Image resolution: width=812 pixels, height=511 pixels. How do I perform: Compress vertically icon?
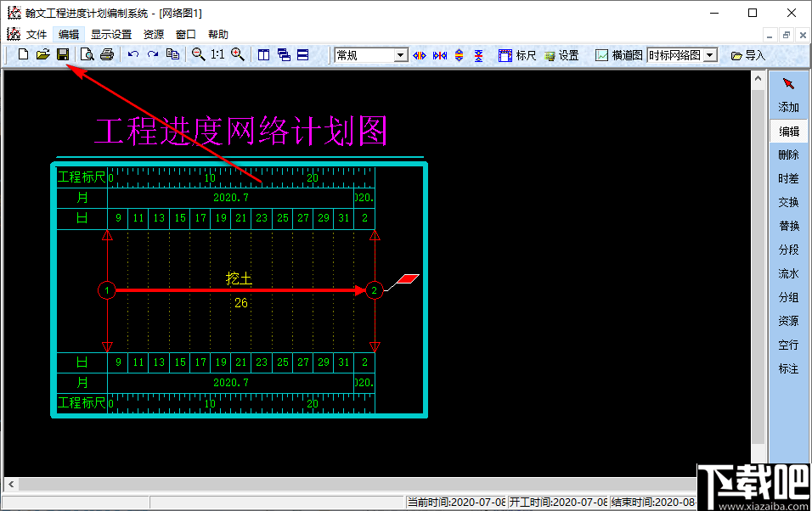click(478, 55)
